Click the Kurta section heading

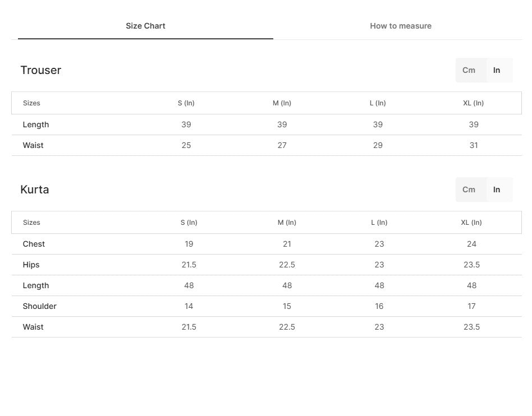35,189
